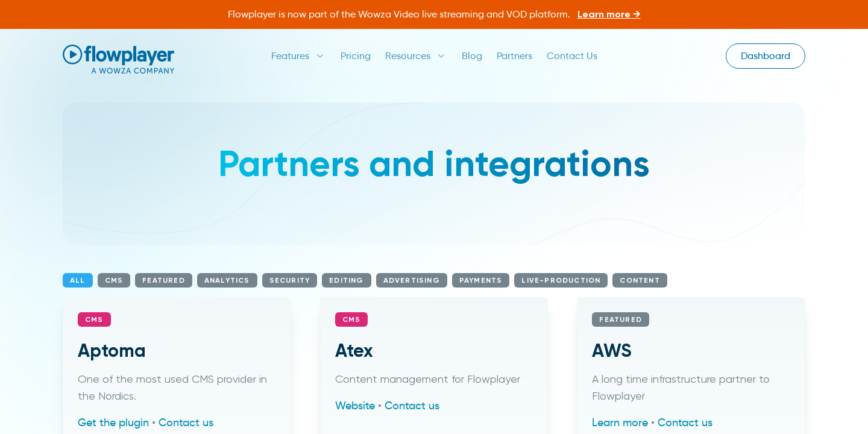
Task: Toggle the FEATURED filter pill
Action: [163, 280]
